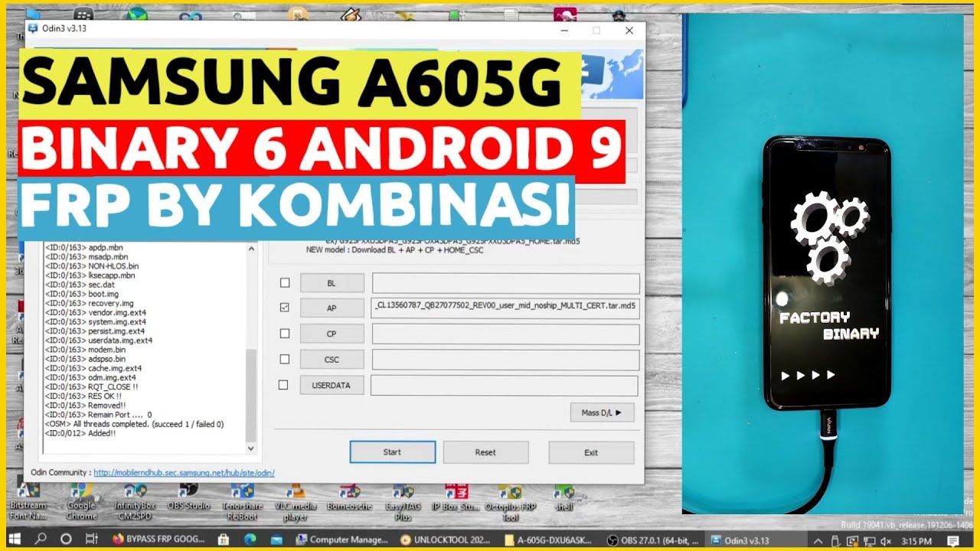
Task: Switch to Computer Management taskbar window
Action: coord(342,540)
